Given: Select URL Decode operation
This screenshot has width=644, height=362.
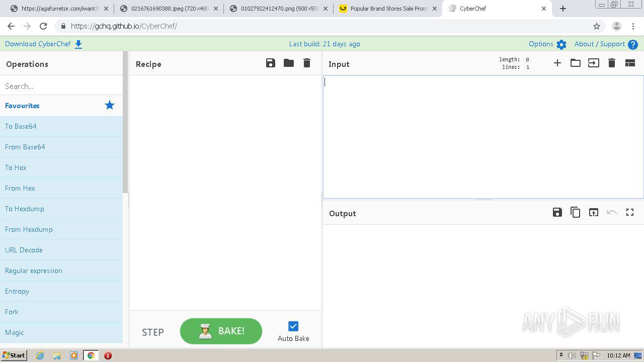Looking at the screenshot, I should coord(61,250).
